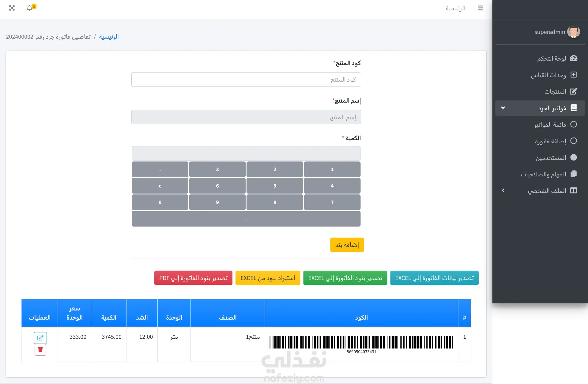The image size is (588, 384).
Task: Open the products (المنتجات) sidebar item
Action: [555, 92]
